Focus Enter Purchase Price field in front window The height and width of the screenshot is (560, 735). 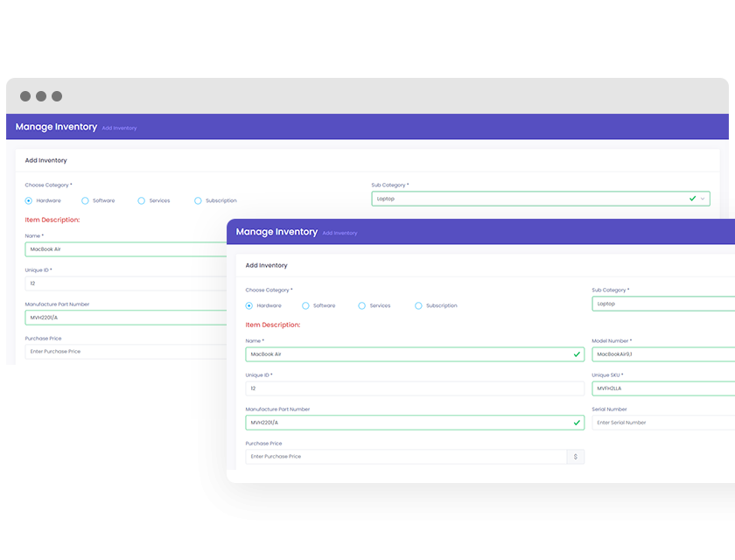click(406, 457)
